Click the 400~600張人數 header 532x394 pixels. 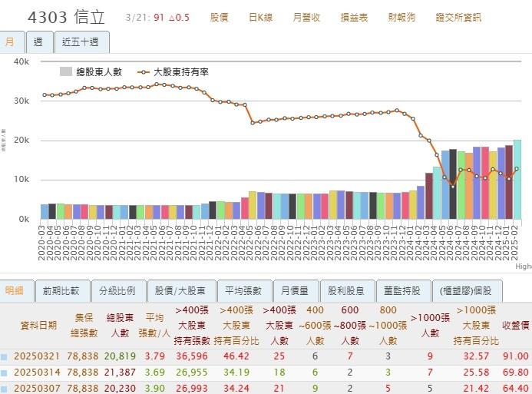click(x=315, y=325)
